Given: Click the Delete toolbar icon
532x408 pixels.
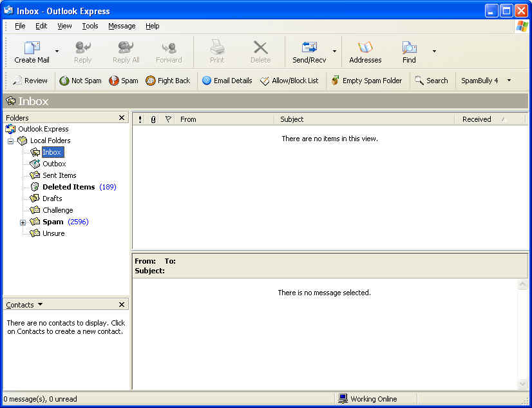Looking at the screenshot, I should tap(260, 52).
